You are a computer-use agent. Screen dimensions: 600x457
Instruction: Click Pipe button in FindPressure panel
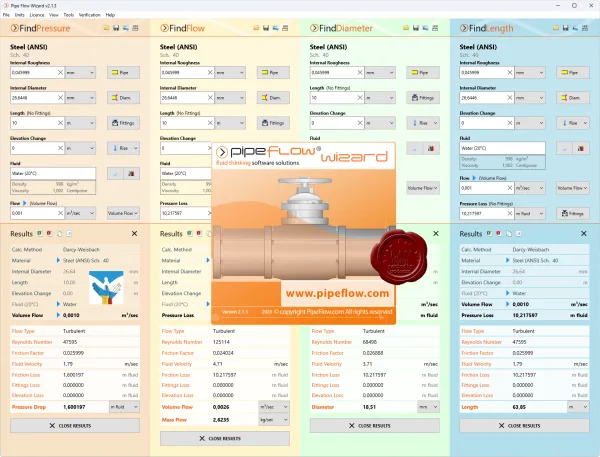[x=123, y=72]
